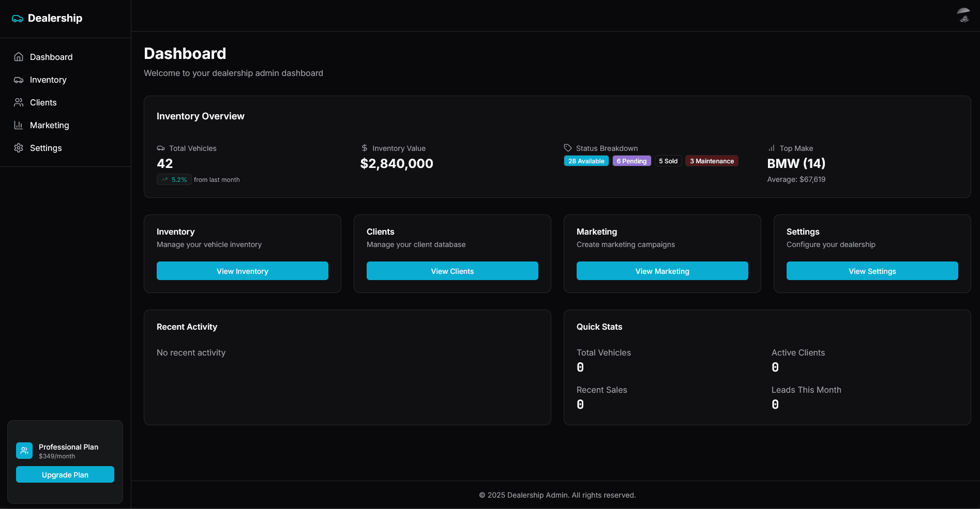
Task: Click the Manage your client database text
Action: click(x=416, y=244)
